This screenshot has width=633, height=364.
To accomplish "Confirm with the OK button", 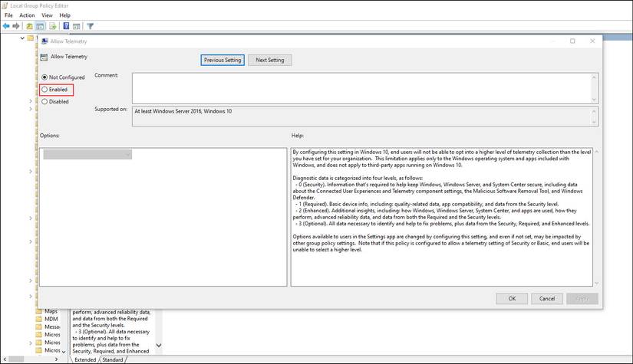I will pos(512,299).
